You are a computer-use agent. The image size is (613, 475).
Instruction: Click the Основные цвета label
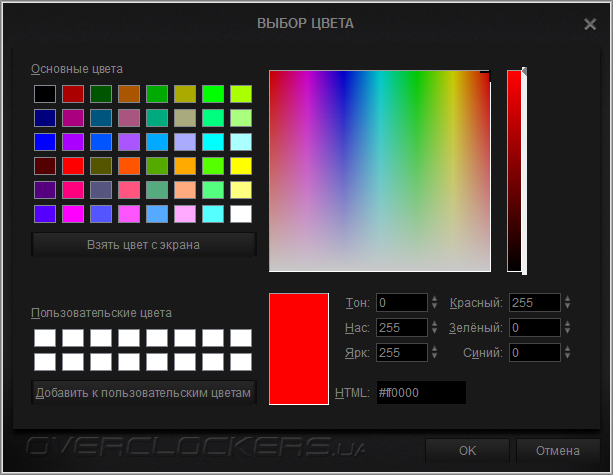click(77, 69)
